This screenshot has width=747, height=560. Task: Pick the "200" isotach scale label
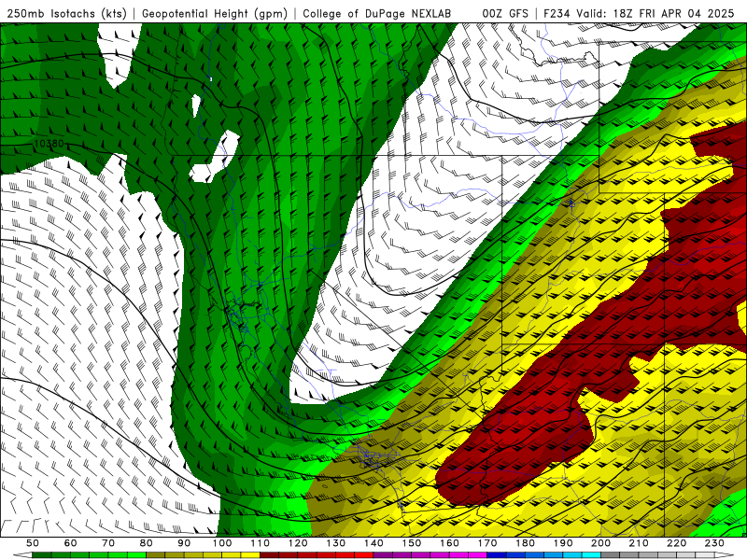(601, 543)
